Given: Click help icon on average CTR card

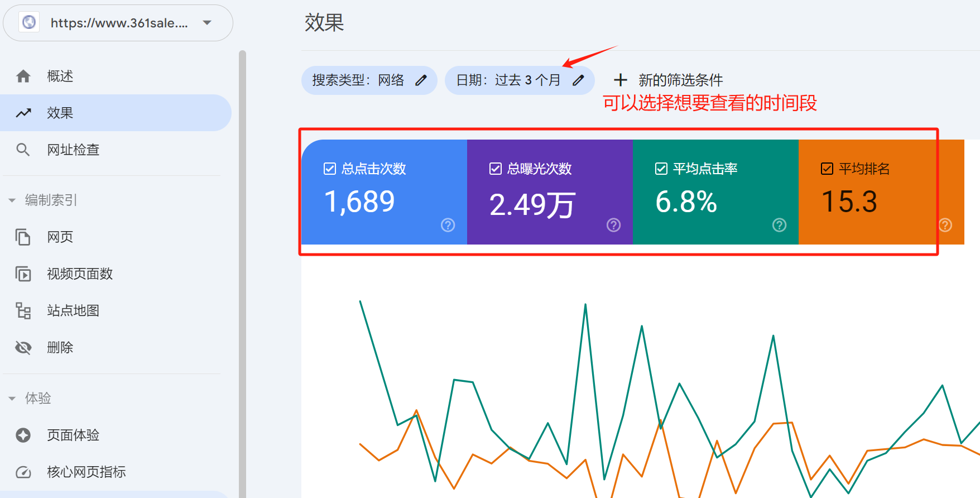Looking at the screenshot, I should (779, 225).
